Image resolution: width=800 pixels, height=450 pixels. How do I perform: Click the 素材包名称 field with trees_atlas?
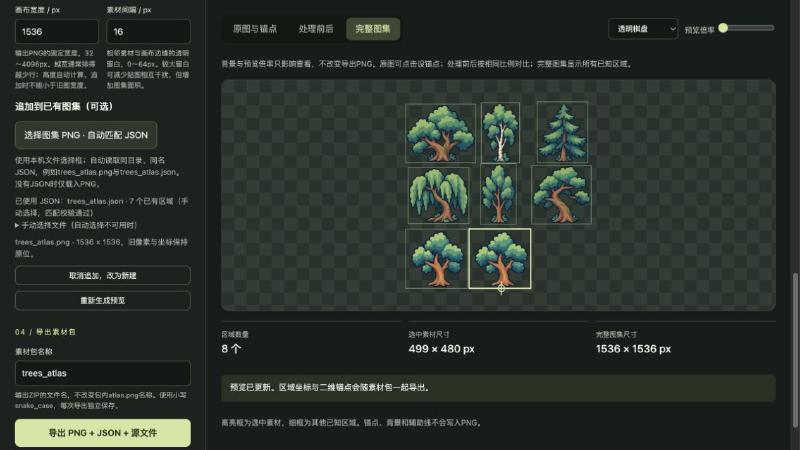point(103,373)
